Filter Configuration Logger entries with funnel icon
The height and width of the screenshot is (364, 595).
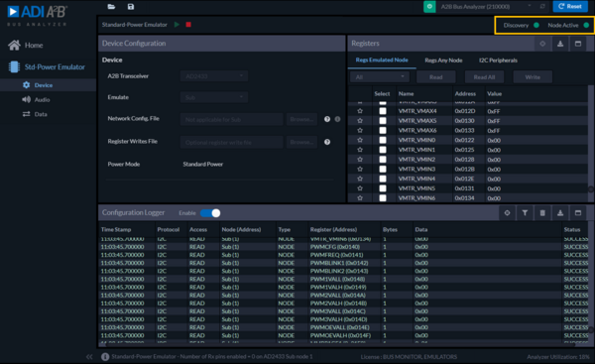[x=525, y=213]
